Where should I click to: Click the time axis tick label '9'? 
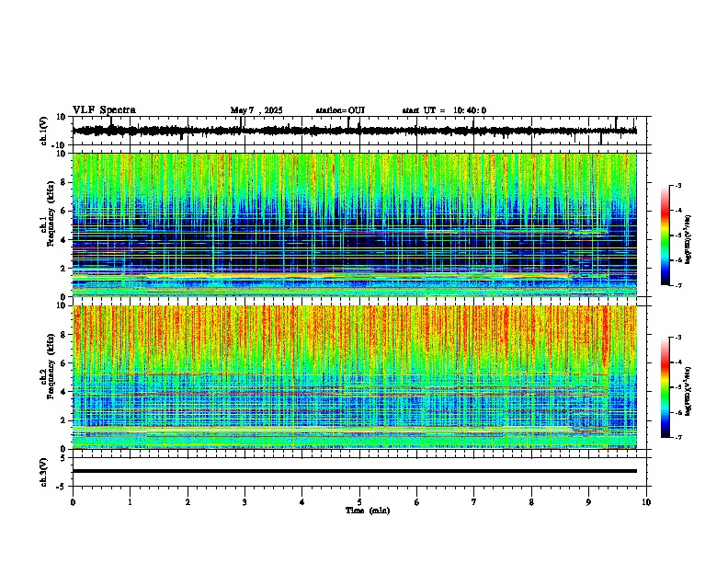click(x=588, y=502)
